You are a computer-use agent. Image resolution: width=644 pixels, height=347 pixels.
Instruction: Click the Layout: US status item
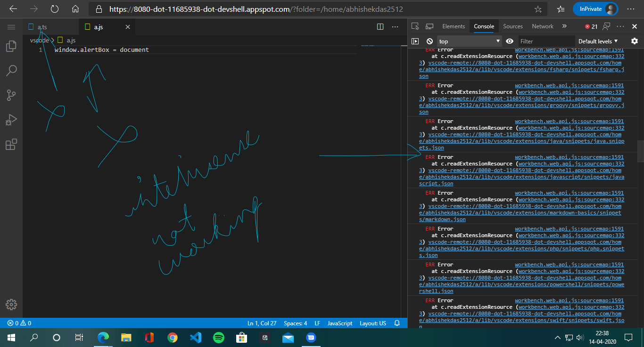click(373, 323)
